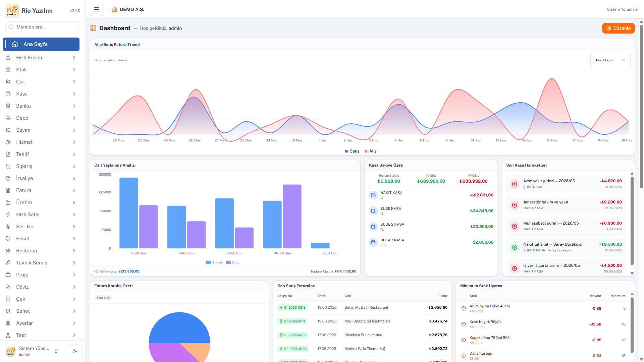
Task: Click the Son Kasa Hareketleri scrollbar
Action: [x=632, y=221]
